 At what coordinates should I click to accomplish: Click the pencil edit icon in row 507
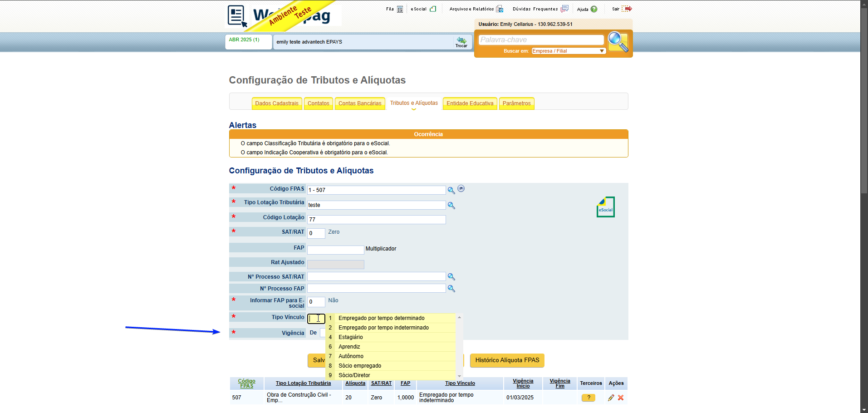[611, 398]
